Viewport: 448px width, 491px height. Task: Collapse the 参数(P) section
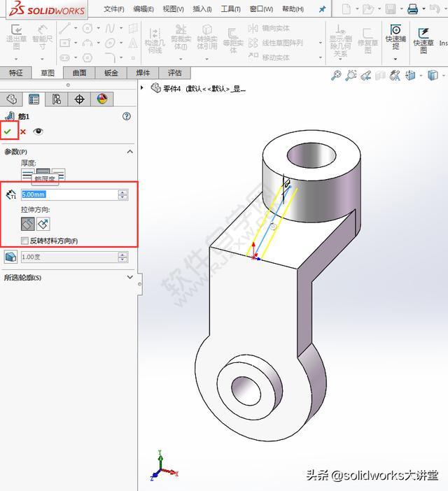click(x=130, y=152)
